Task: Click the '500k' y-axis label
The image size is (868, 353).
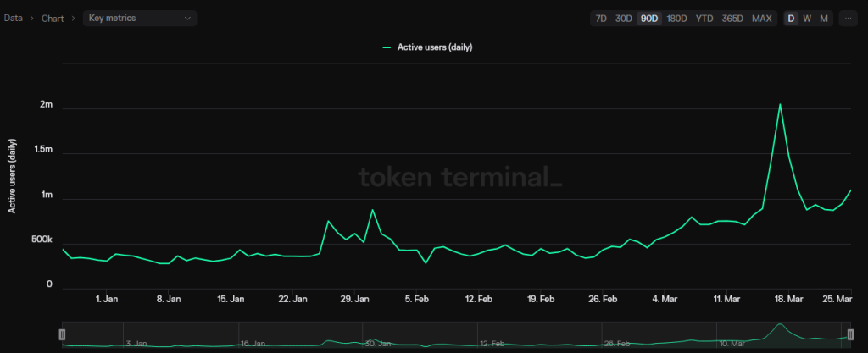Action: coord(42,240)
